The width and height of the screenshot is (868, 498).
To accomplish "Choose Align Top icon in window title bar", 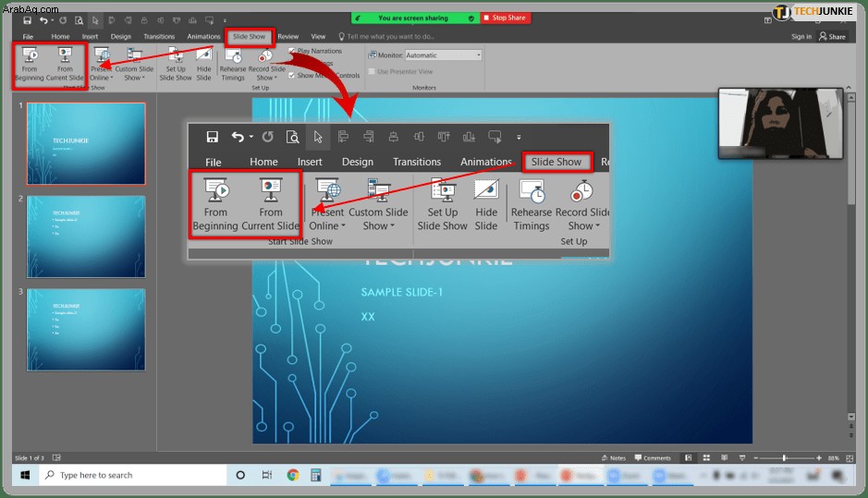I will click(177, 20).
